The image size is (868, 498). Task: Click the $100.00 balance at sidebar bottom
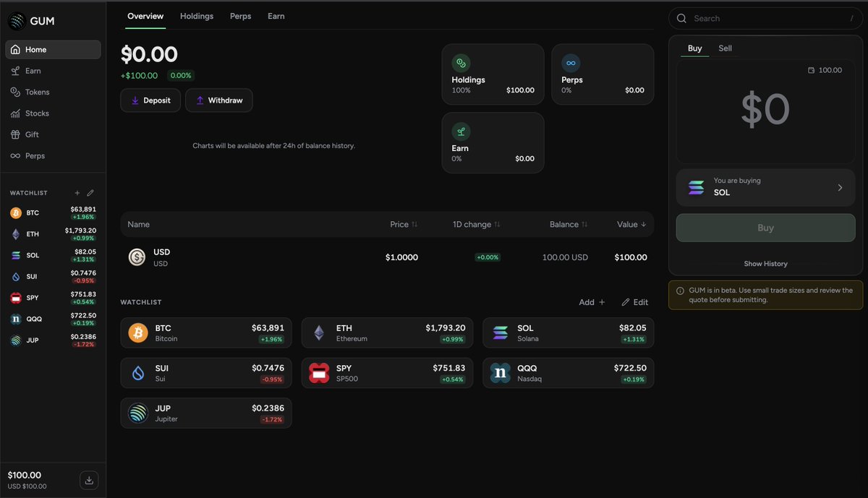tap(25, 475)
